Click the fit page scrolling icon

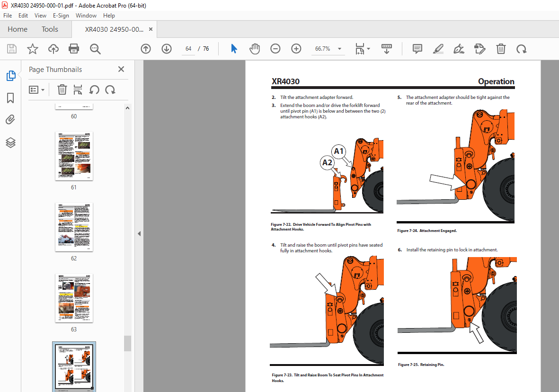click(x=360, y=49)
